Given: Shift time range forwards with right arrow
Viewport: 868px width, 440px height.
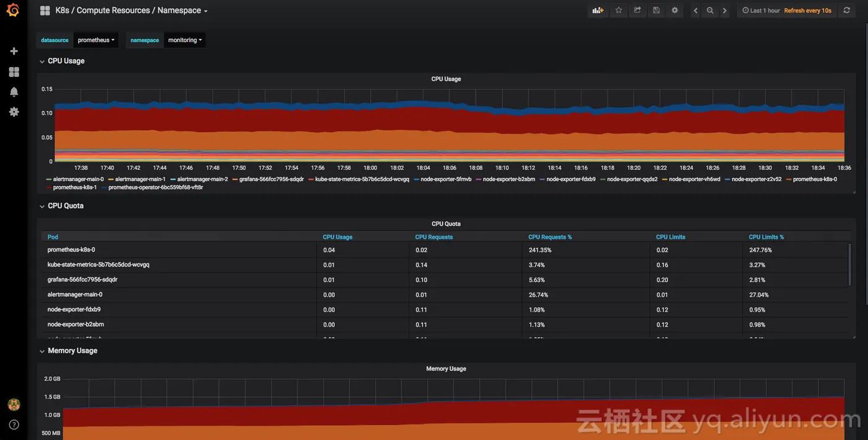Looking at the screenshot, I should coord(724,11).
